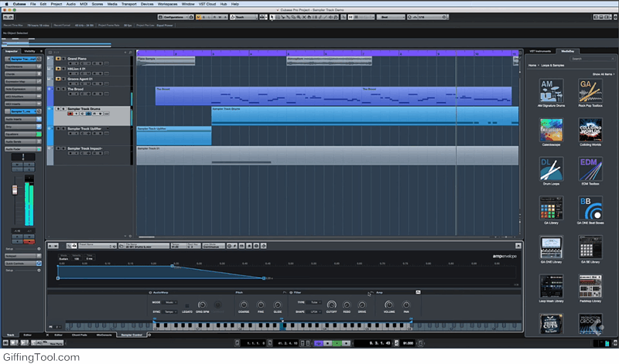Switch to the MixConsole lower zone tab

pyautogui.click(x=104, y=335)
